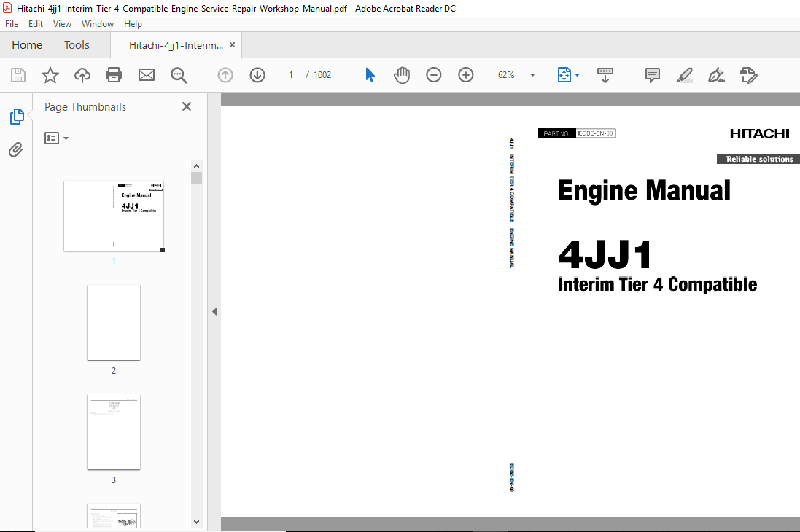Open the zoom level dropdown arrow
The height and width of the screenshot is (532, 800).
[x=532, y=75]
